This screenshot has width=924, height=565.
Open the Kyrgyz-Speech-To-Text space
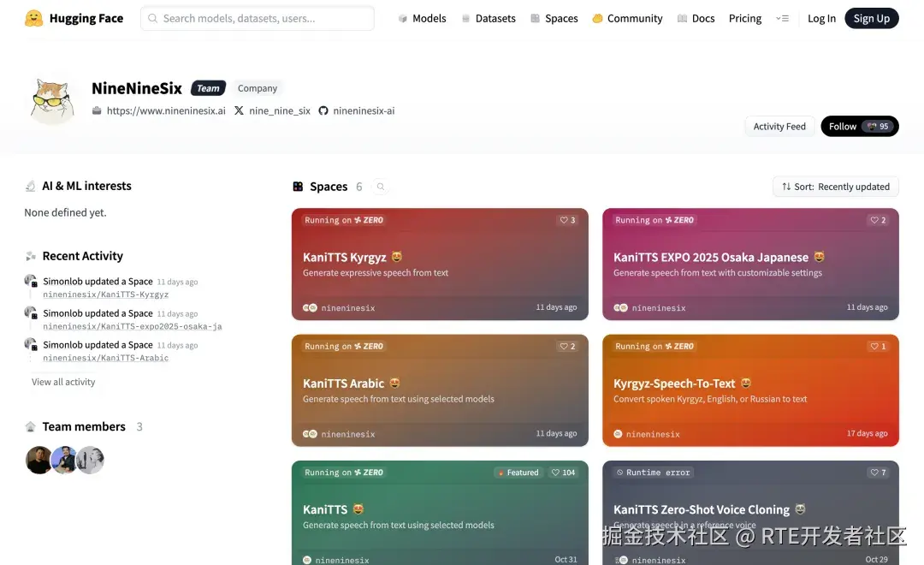click(x=750, y=390)
